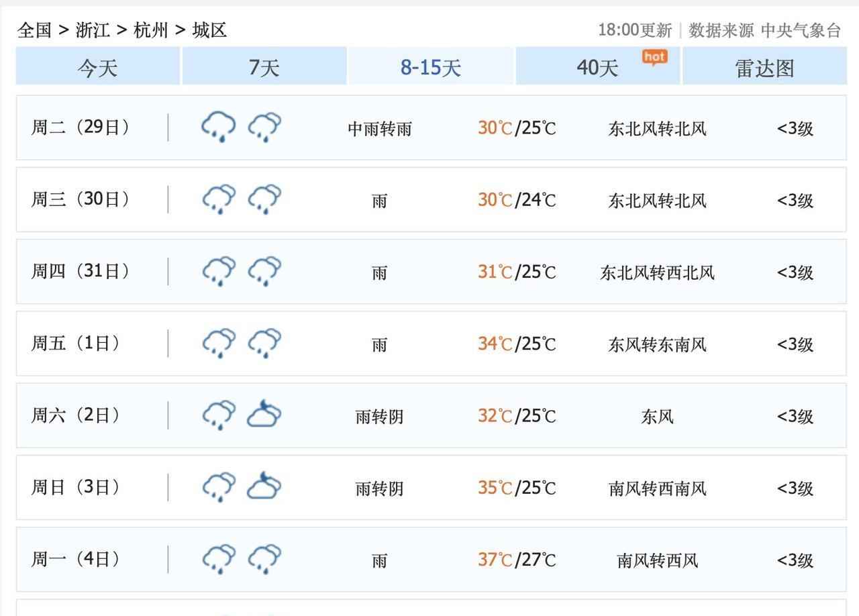Click Tuesday 29th daytime moderate rain icon

coord(219,127)
